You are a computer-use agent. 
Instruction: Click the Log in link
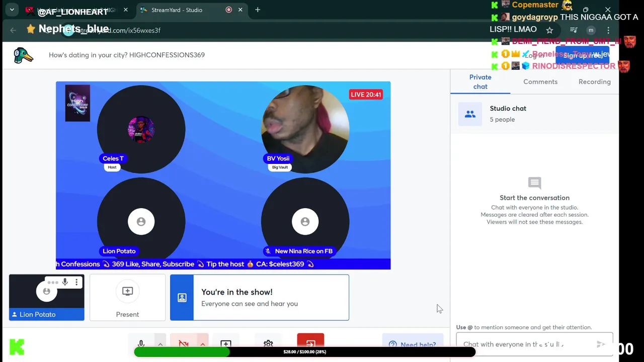534,55
